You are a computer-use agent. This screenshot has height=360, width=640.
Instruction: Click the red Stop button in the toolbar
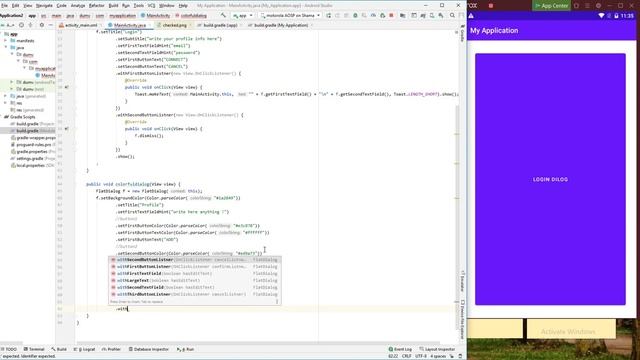click(391, 16)
